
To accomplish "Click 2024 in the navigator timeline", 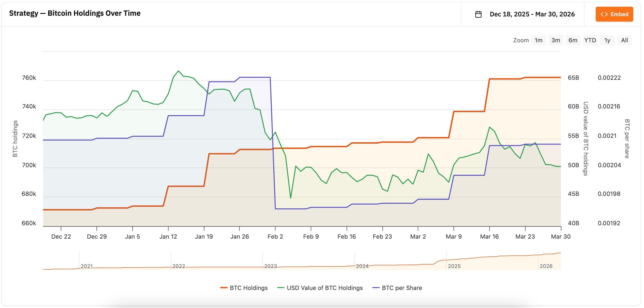I will coord(362,266).
